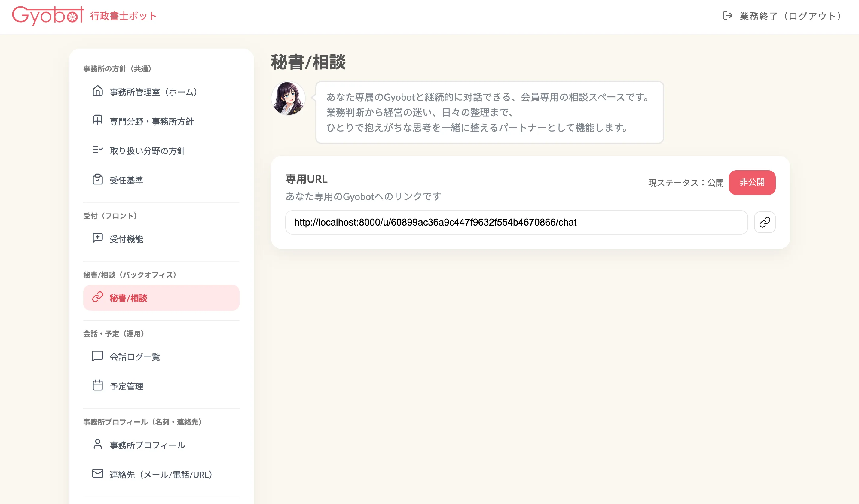859x504 pixels.
Task: Toggle status with the 非公開 button
Action: click(752, 183)
